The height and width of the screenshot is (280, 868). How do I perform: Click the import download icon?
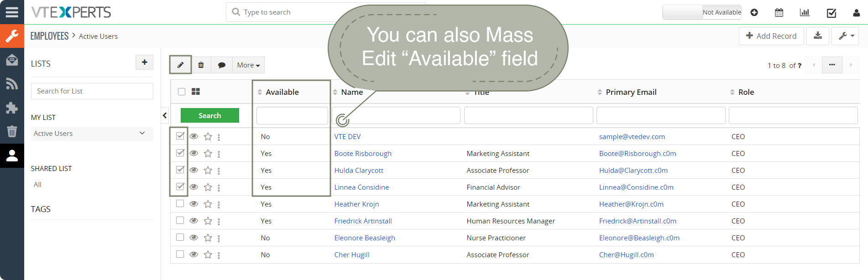pos(818,36)
